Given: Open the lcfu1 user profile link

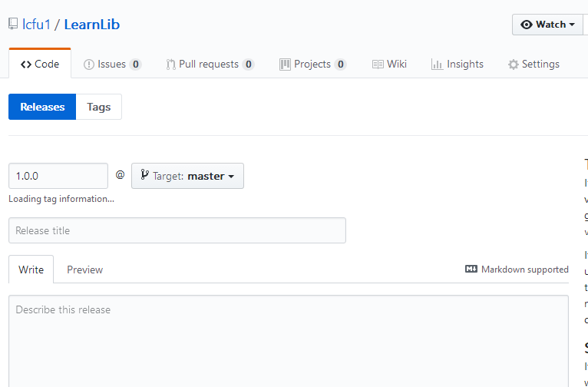Looking at the screenshot, I should tap(36, 25).
